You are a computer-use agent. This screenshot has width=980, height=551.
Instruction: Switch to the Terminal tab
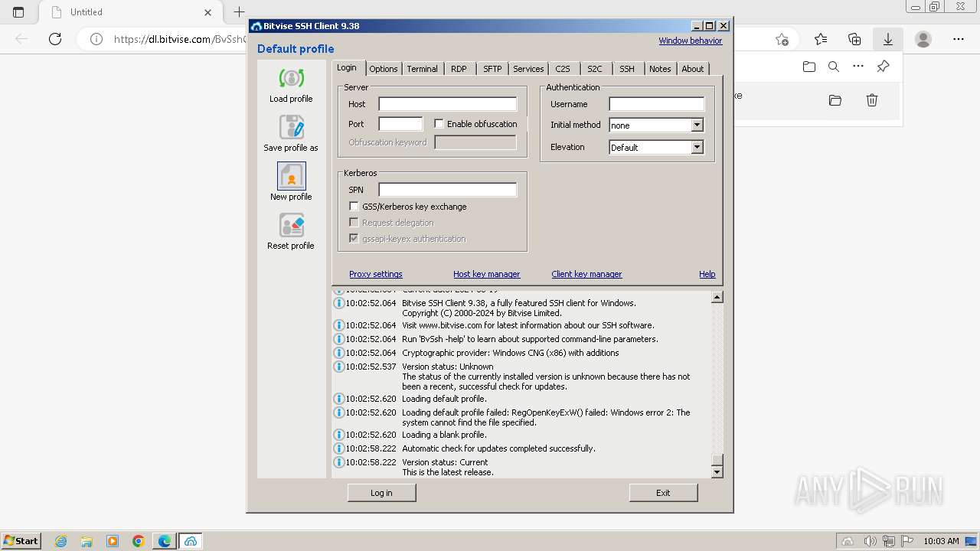click(422, 69)
